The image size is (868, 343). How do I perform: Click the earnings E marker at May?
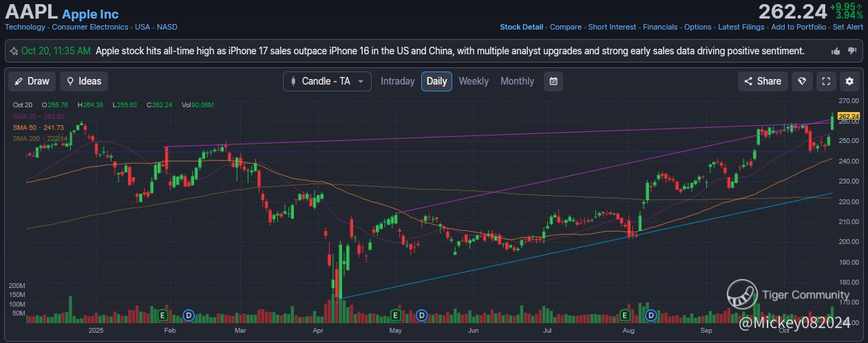pos(396,316)
